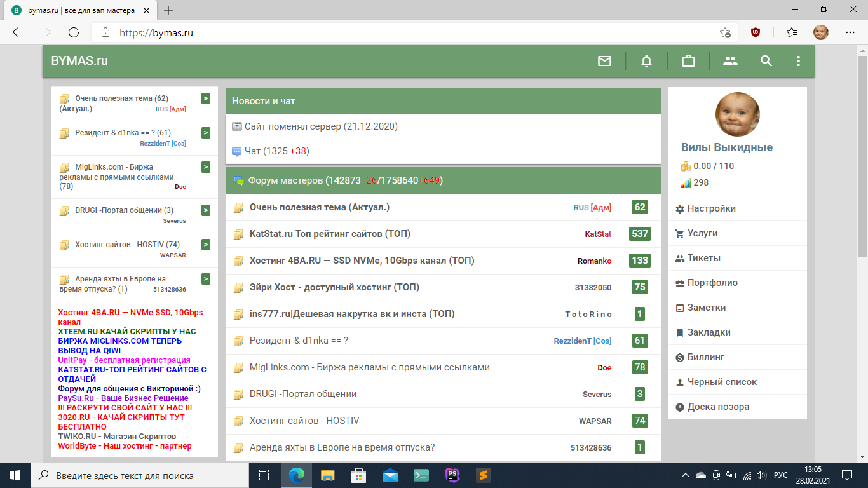868x488 pixels.
Task: Add page to favorites star icon
Action: pyautogui.click(x=725, y=32)
